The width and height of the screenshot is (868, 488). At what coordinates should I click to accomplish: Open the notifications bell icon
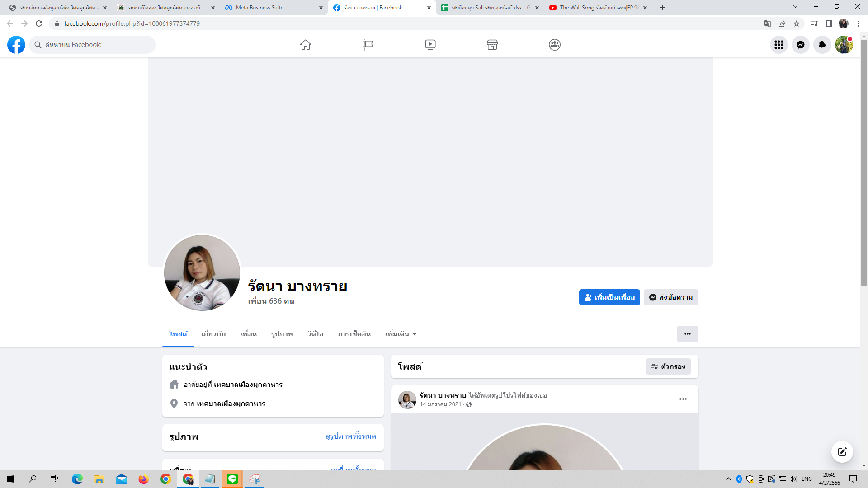coord(822,45)
